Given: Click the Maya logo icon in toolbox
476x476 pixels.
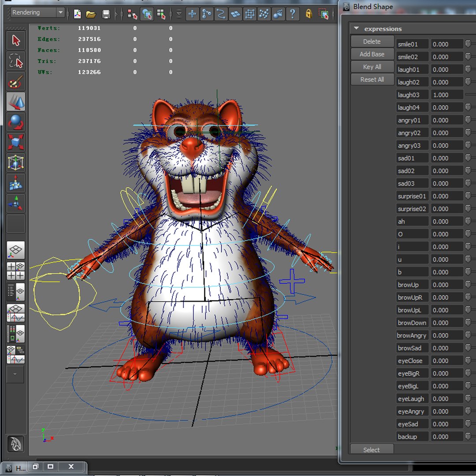Looking at the screenshot, I should [16, 444].
